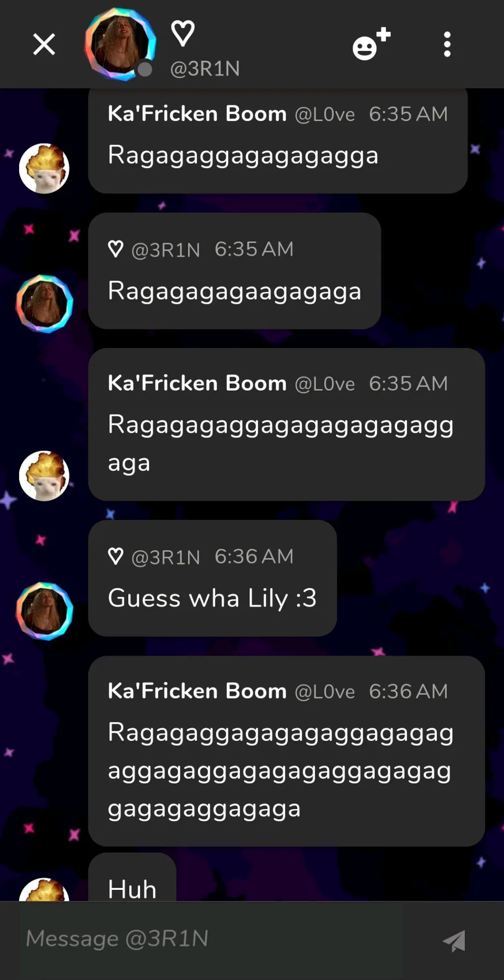The image size is (504, 980).
Task: Select the Ragagagagaagagaga message from @3R1N
Action: coord(235,271)
